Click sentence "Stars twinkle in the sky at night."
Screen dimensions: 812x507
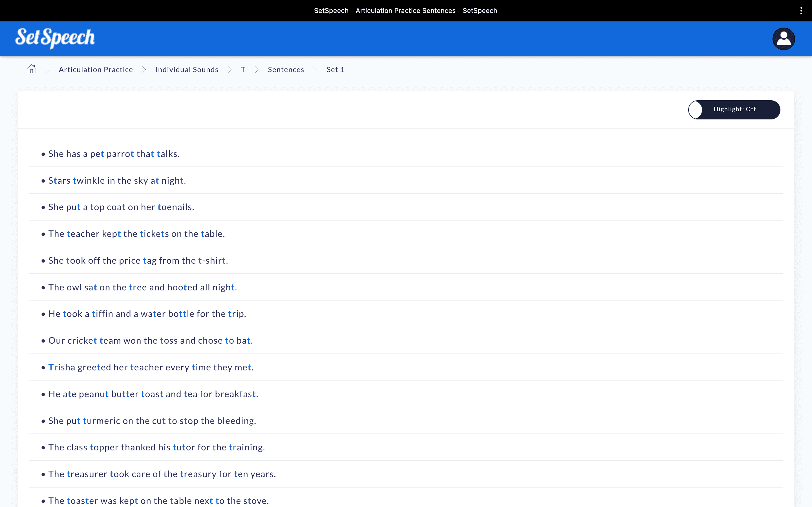(117, 181)
